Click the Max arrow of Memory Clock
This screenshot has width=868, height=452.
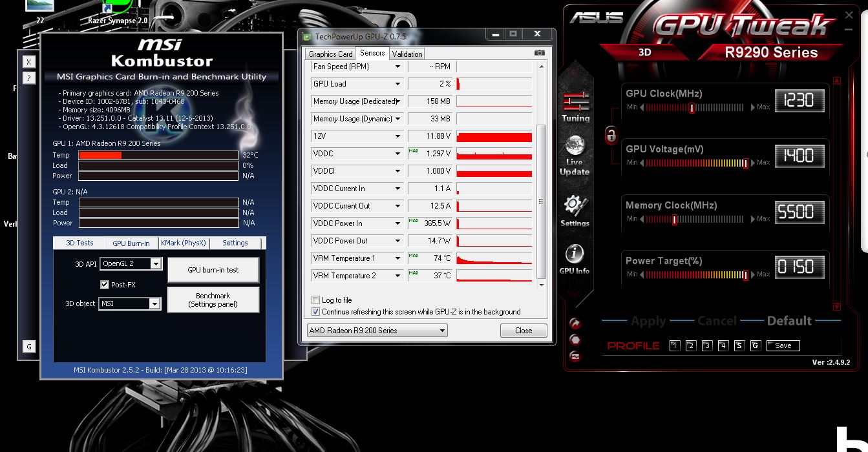753,219
